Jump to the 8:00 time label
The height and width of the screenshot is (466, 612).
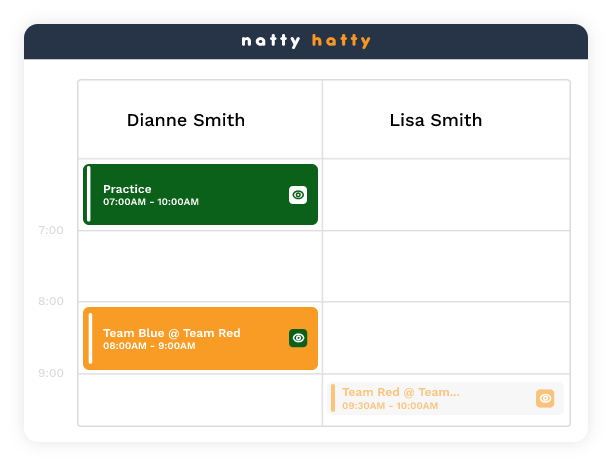pos(50,301)
